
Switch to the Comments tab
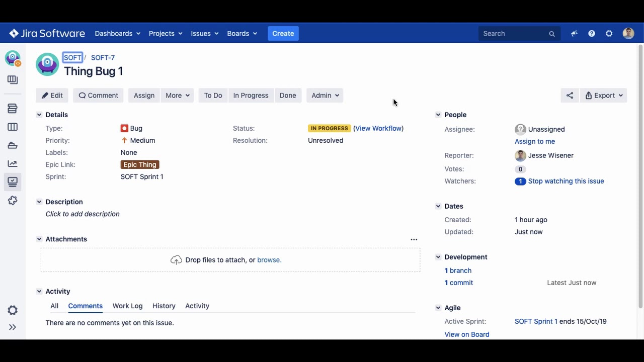86,306
